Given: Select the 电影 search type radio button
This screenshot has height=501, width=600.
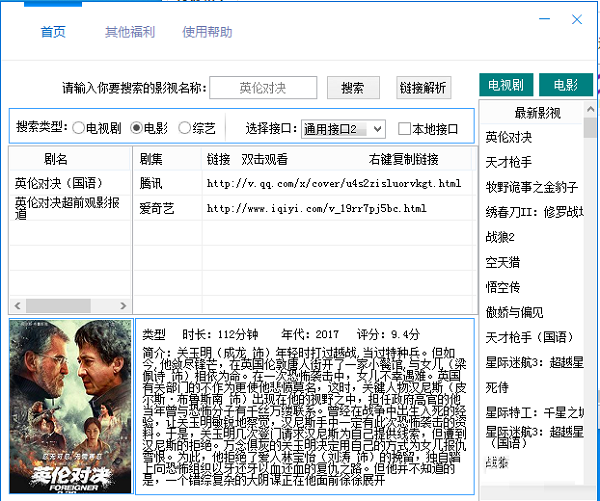Looking at the screenshot, I should pyautogui.click(x=138, y=128).
